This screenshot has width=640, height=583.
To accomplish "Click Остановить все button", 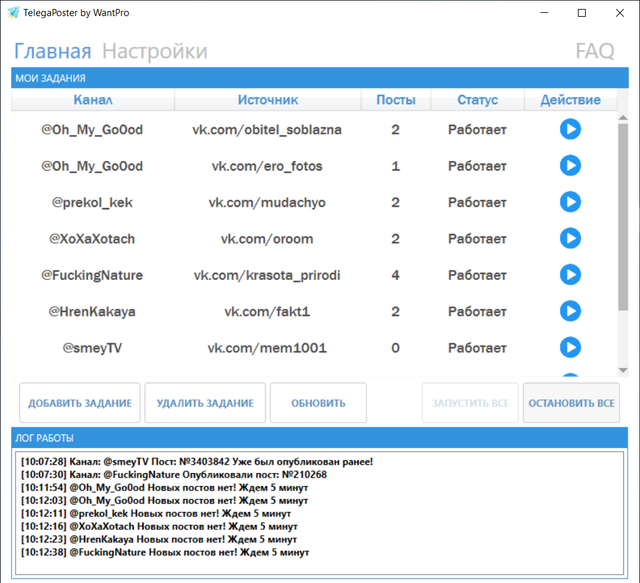I will point(571,403).
